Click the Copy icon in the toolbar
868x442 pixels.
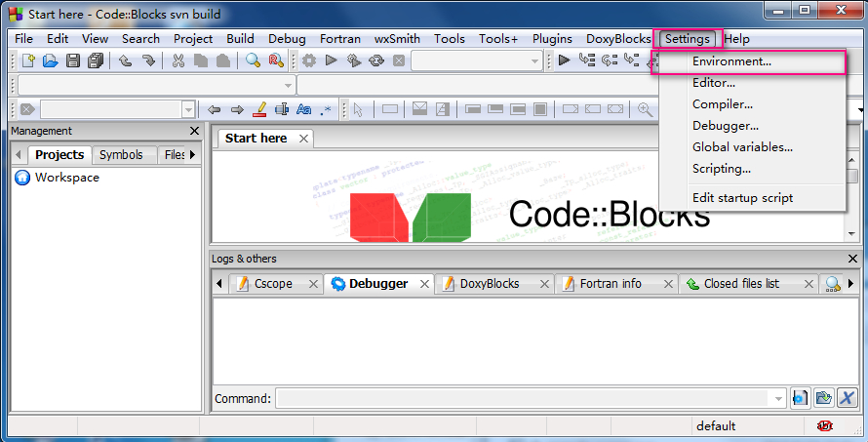pos(200,60)
